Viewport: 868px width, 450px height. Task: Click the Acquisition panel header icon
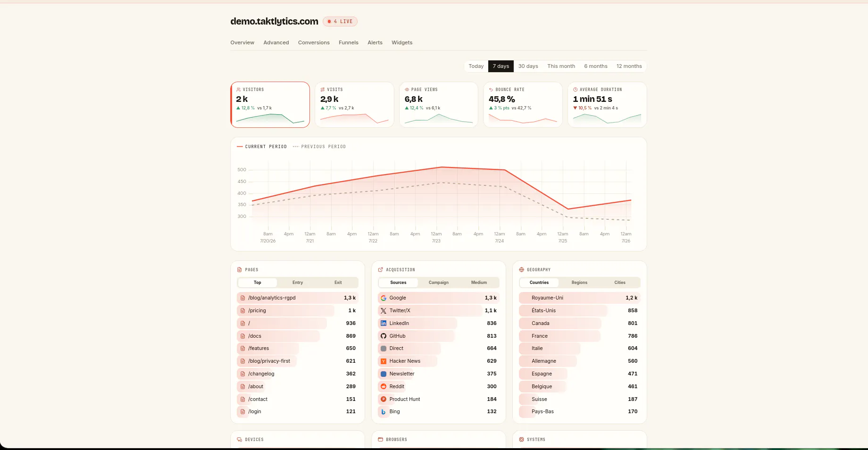coord(381,270)
